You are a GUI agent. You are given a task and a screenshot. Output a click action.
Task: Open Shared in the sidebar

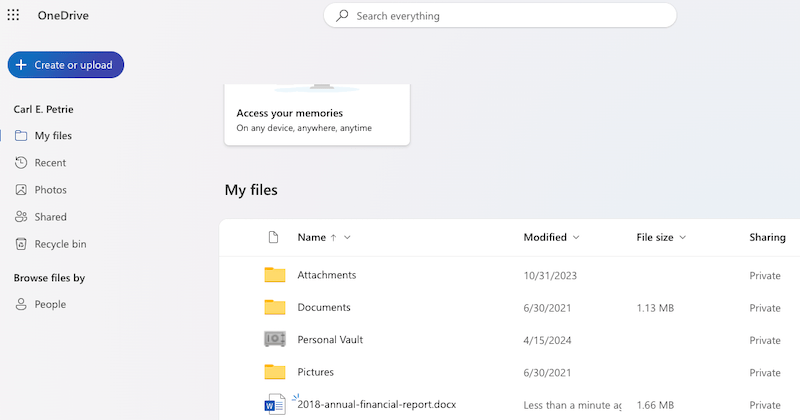click(x=51, y=217)
